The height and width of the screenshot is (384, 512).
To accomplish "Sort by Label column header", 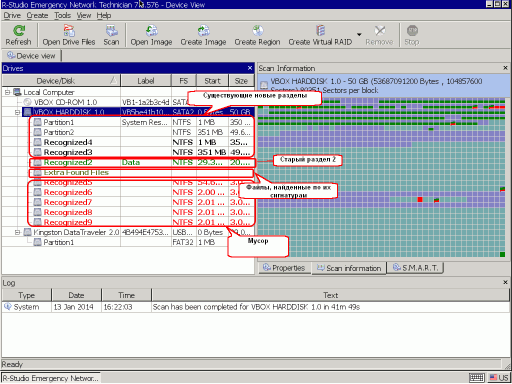I will coord(146,81).
